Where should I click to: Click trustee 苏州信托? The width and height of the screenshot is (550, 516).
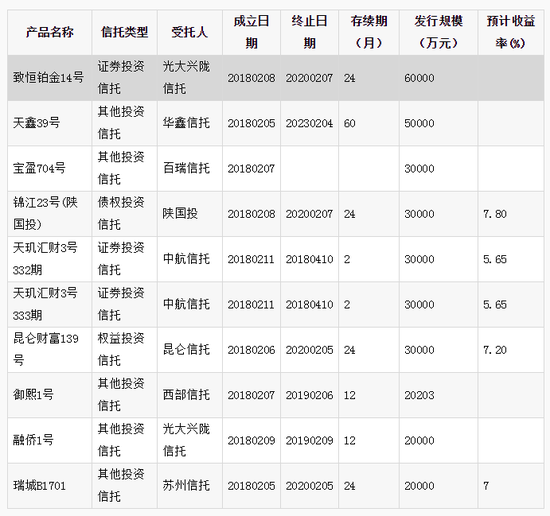pyautogui.click(x=186, y=485)
